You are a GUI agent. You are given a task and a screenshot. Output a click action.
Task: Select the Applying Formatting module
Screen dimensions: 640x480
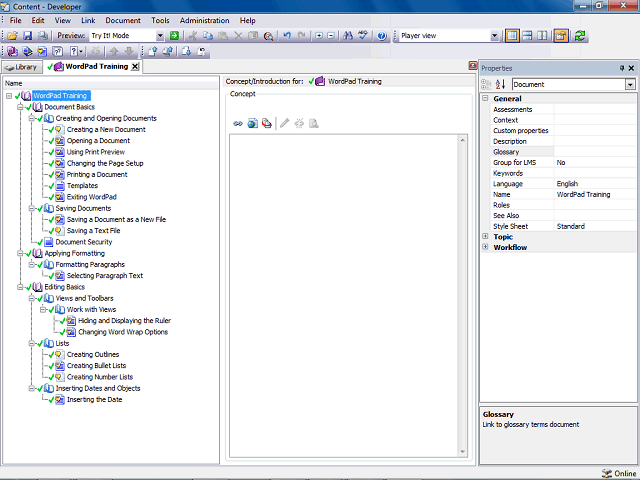(x=74, y=253)
